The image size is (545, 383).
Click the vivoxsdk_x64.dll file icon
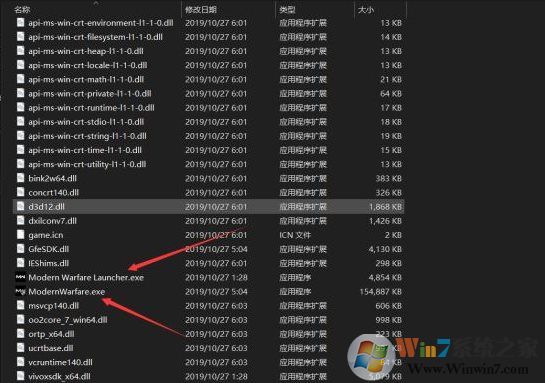tap(21, 376)
